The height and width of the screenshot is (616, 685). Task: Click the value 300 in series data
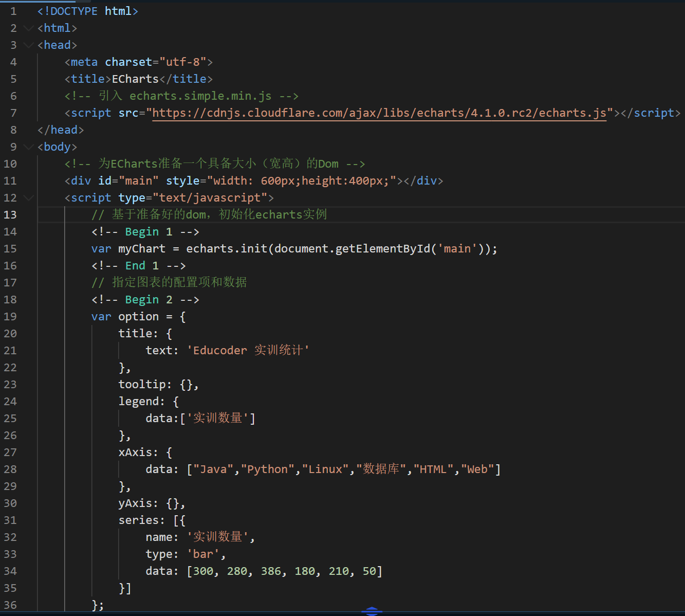coord(203,571)
